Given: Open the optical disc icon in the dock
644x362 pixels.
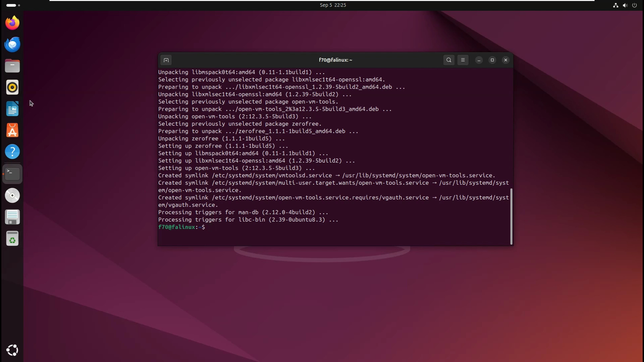Looking at the screenshot, I should [12, 195].
